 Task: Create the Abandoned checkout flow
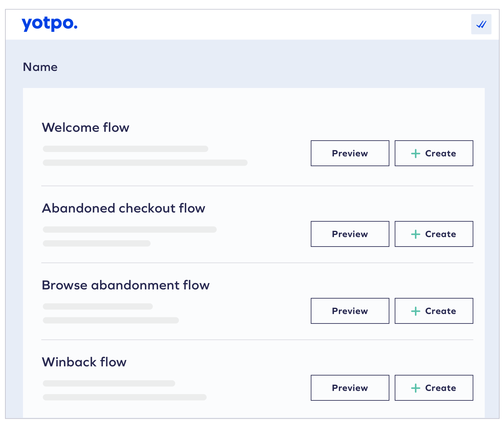(x=434, y=234)
